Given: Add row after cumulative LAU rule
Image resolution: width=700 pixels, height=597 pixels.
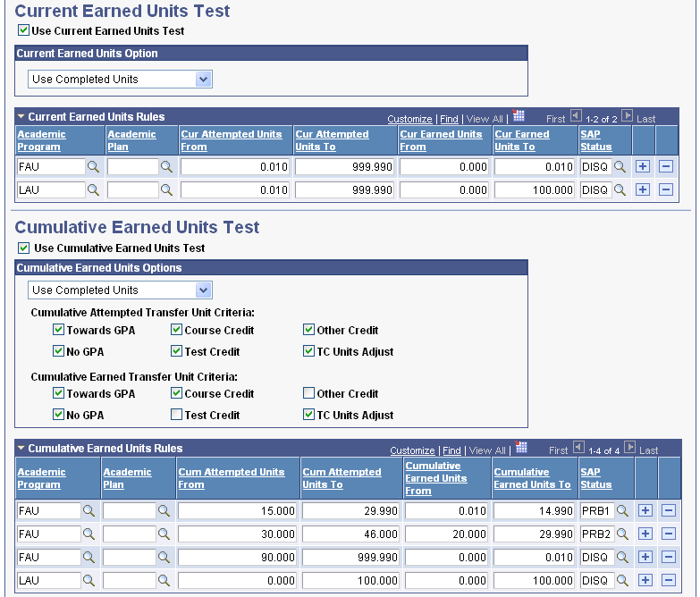Looking at the screenshot, I should pyautogui.click(x=645, y=580).
